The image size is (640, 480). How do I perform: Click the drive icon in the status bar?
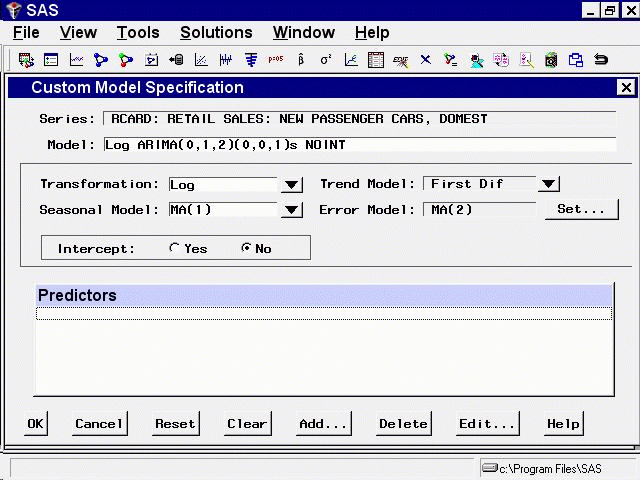489,467
